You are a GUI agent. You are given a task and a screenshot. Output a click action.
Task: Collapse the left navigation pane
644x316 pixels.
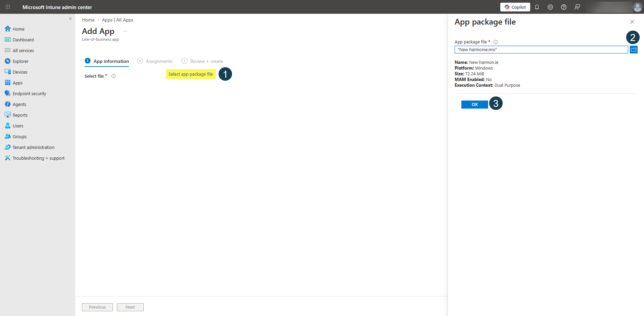pos(71,18)
